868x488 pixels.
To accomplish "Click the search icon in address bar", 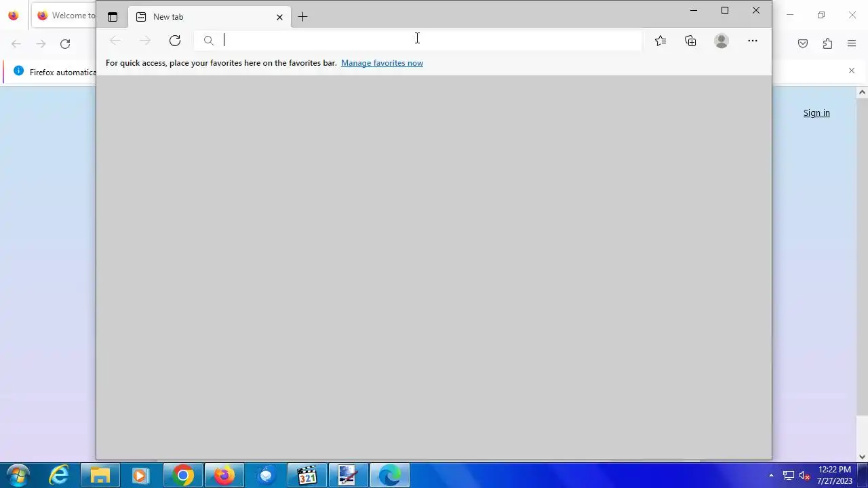I will (209, 41).
